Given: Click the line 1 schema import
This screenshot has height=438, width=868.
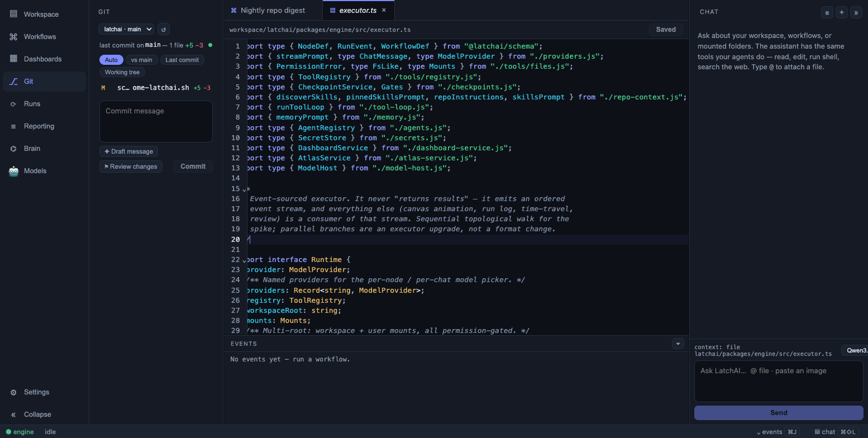Looking at the screenshot, I should (x=394, y=46).
